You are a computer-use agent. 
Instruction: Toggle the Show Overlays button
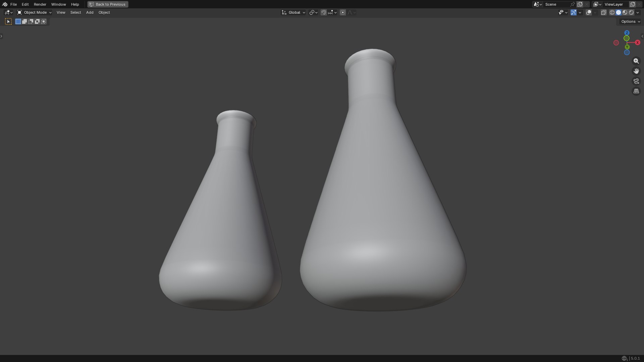(x=589, y=12)
